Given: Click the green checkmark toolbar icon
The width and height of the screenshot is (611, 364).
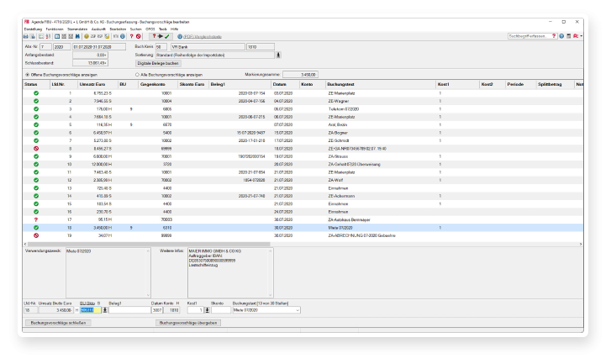Looking at the screenshot, I should tap(166, 36).
